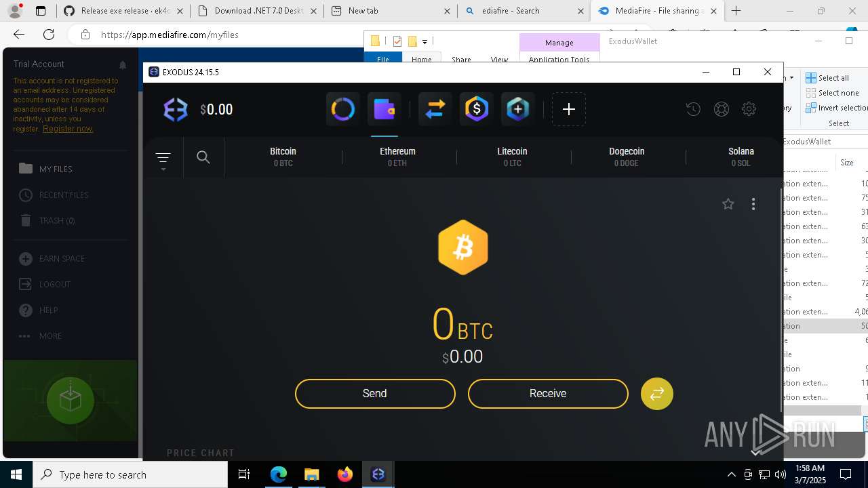Click the dashed add-app plus button
868x488 pixels.
pyautogui.click(x=569, y=109)
